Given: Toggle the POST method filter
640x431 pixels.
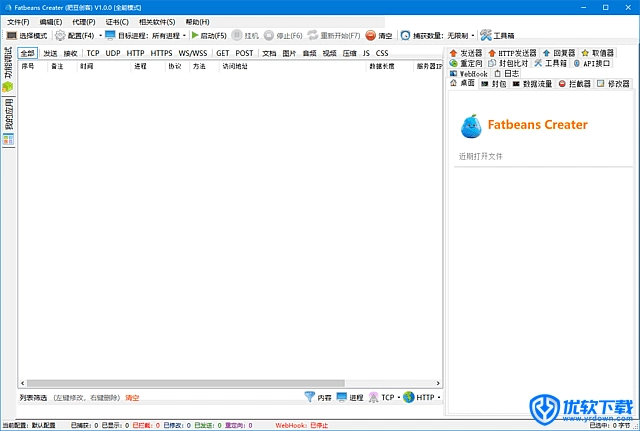Looking at the screenshot, I should click(x=244, y=53).
